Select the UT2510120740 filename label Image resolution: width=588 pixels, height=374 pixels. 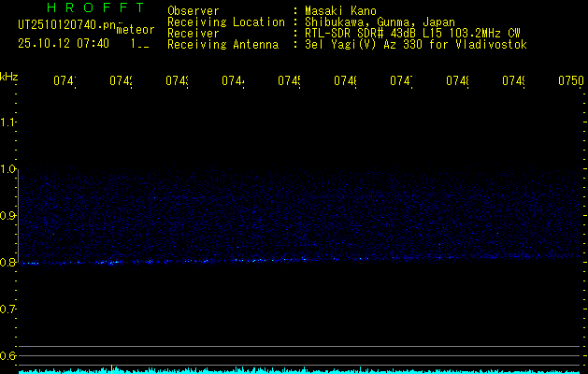pos(65,24)
